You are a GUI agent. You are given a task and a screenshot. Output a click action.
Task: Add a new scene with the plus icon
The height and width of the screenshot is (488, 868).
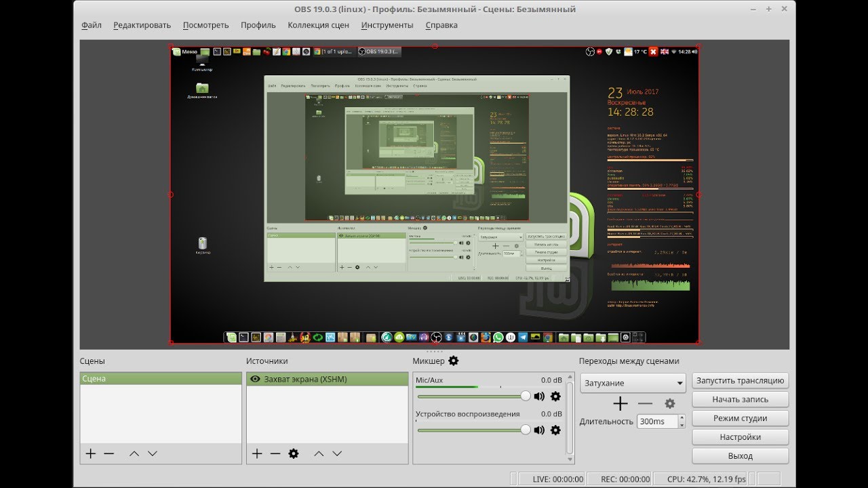pos(90,453)
